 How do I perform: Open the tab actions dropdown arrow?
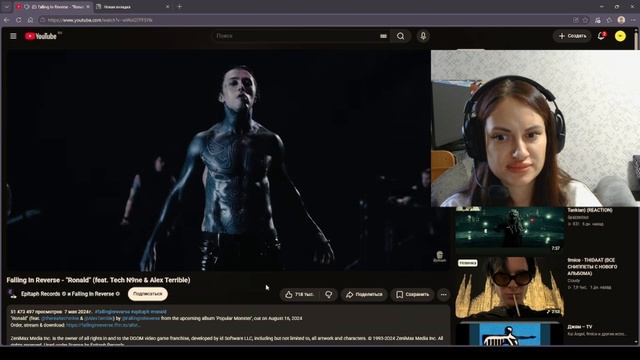click(7, 7)
